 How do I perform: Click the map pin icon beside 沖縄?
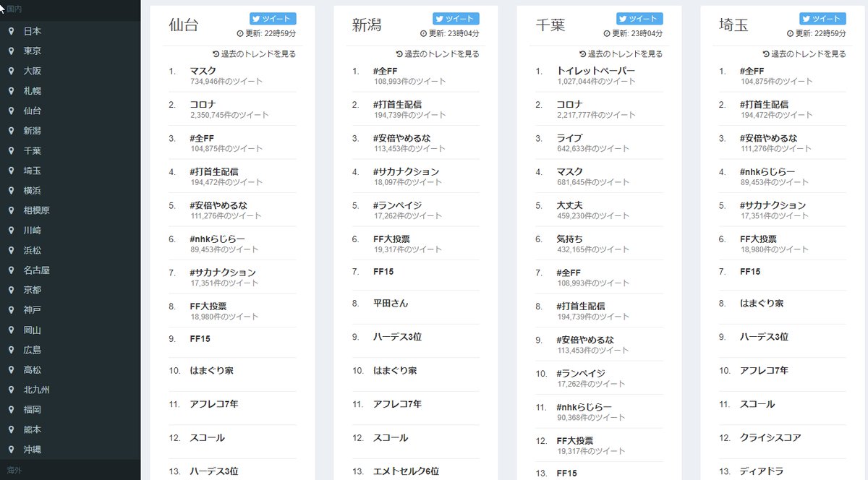point(11,449)
